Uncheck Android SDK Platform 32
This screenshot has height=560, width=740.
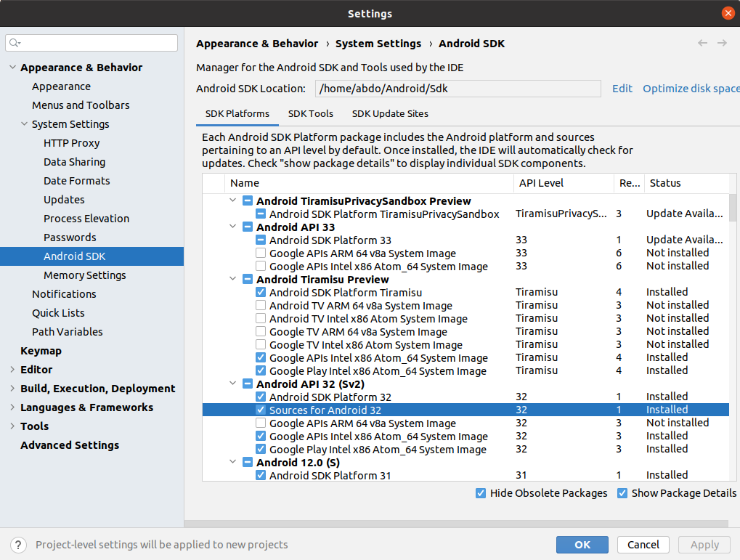tap(261, 397)
